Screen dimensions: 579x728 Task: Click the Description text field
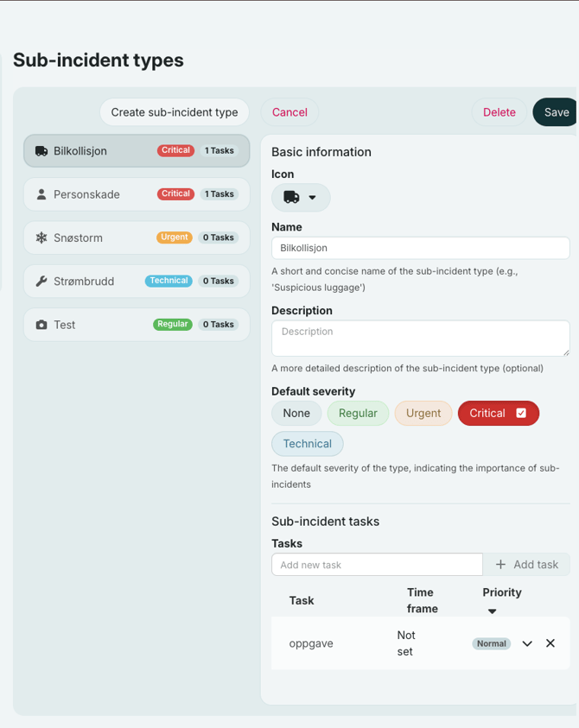point(420,338)
